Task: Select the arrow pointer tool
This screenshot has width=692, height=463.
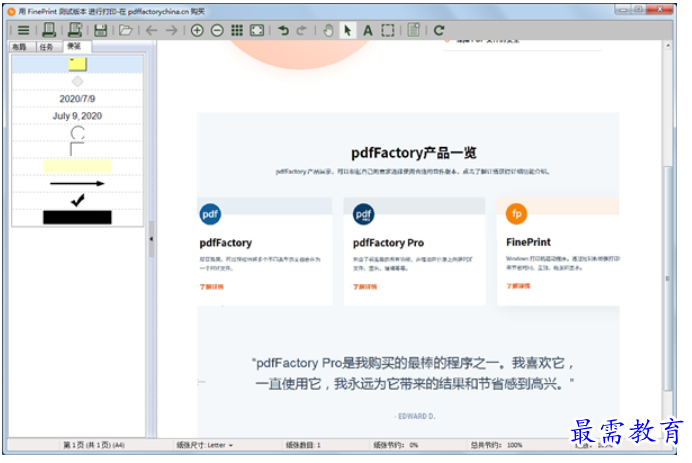Action: point(348,30)
